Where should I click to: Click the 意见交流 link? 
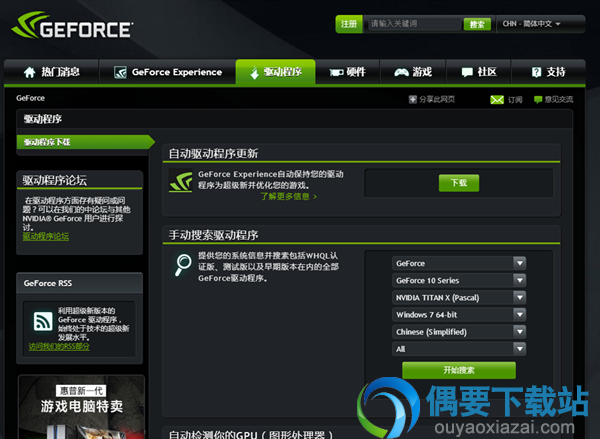(x=559, y=100)
